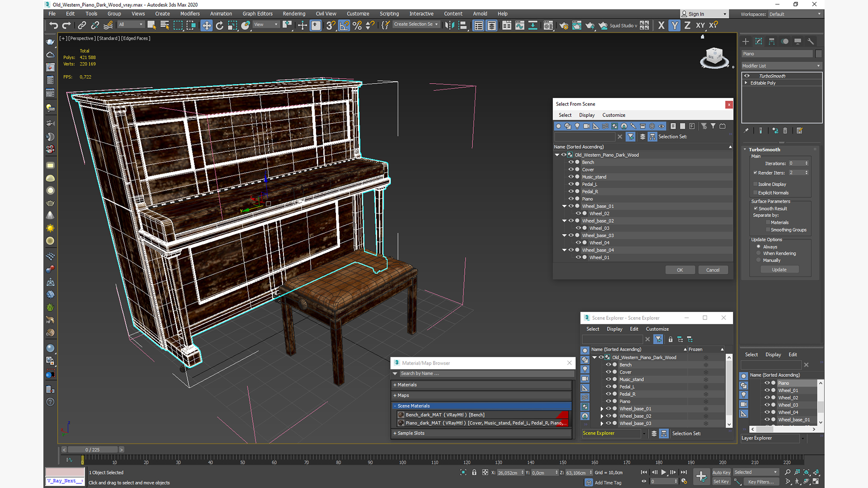Click the Mirror tool icon

[449, 25]
